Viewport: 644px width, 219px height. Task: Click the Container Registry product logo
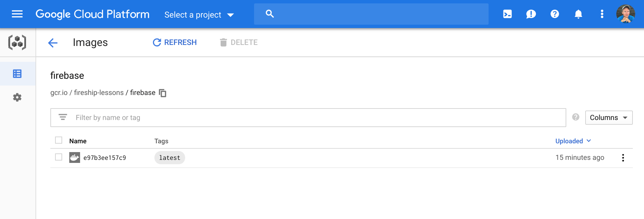pos(17,43)
